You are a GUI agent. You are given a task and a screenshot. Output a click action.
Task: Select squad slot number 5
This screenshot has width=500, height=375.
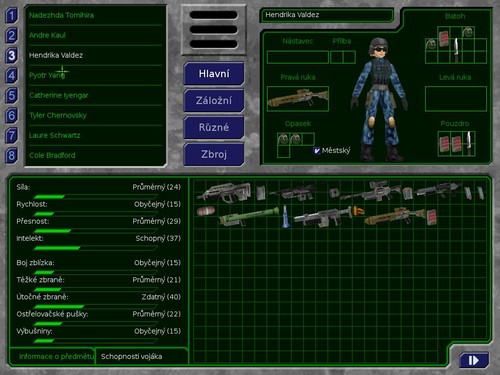click(x=11, y=95)
